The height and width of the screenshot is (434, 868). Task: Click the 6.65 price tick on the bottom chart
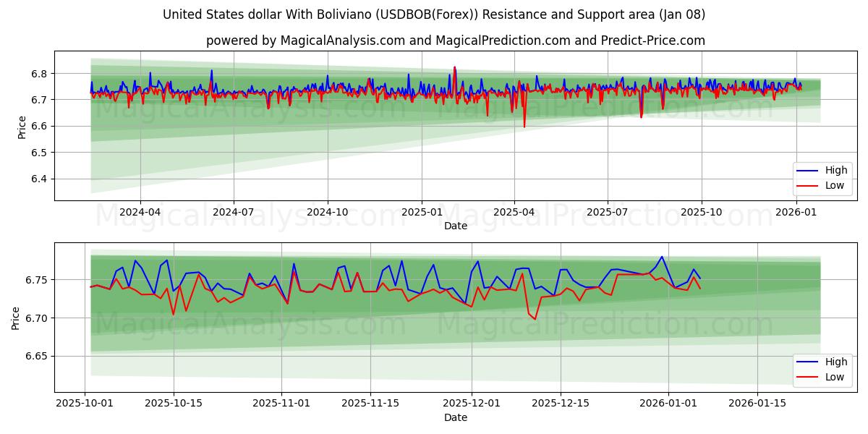[36, 356]
